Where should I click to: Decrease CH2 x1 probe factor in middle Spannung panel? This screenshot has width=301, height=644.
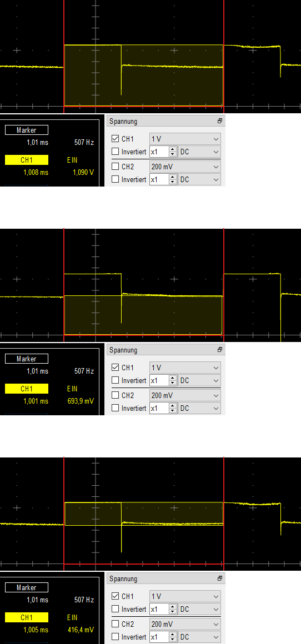click(173, 411)
